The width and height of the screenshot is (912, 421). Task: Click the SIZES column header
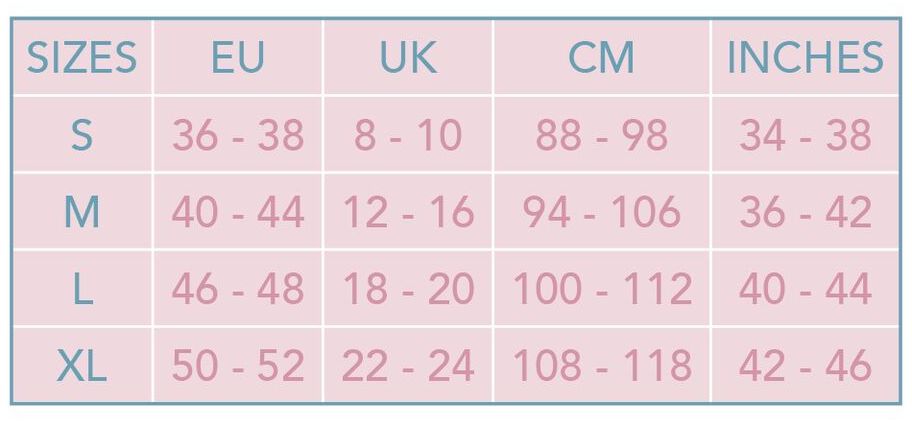[x=82, y=58]
